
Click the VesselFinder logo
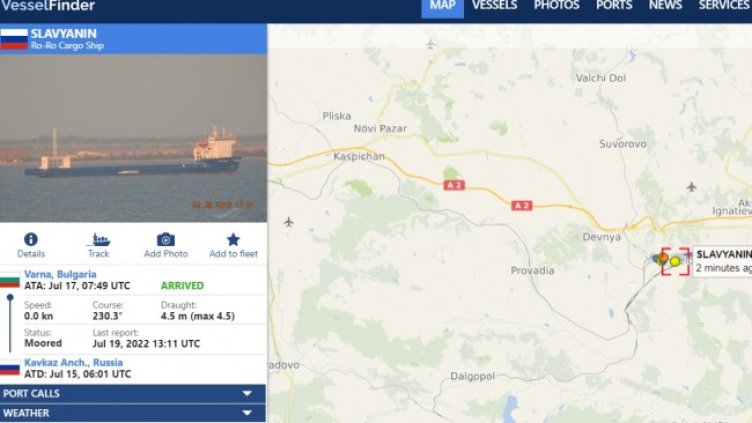coord(48,6)
